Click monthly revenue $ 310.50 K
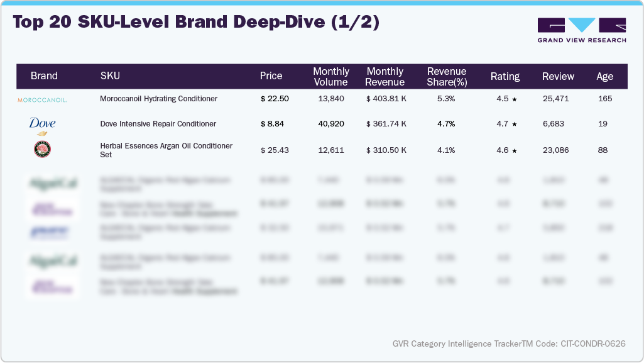The width and height of the screenshot is (644, 363). click(386, 150)
